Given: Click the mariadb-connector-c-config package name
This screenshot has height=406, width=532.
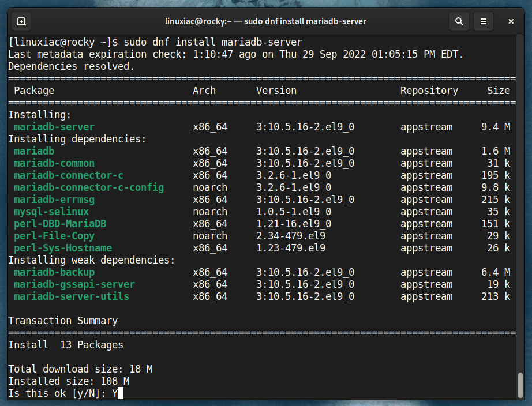Looking at the screenshot, I should click(89, 187).
